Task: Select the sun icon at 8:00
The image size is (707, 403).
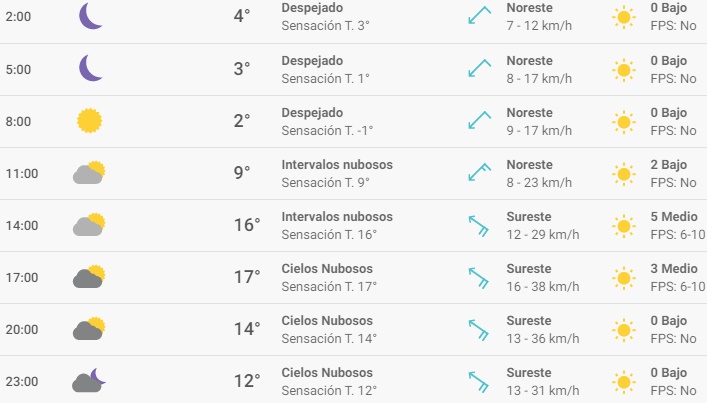Action: click(89, 121)
